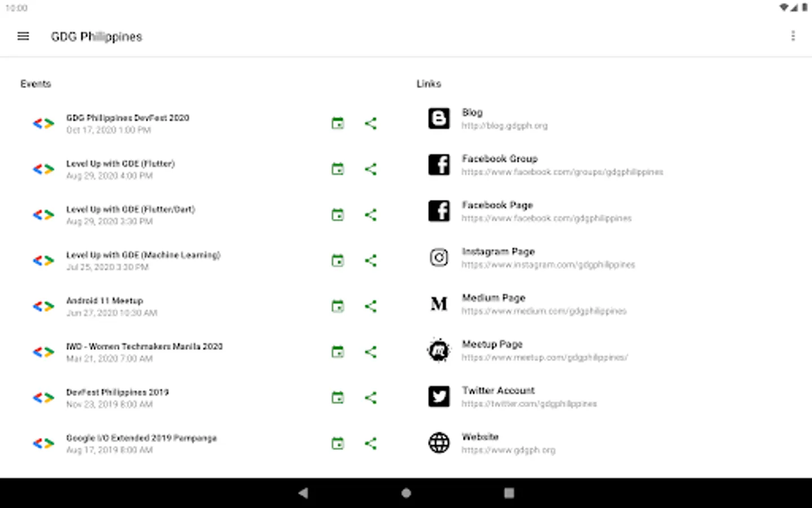Open the Android 11 Meetup title
Viewport: 812px width, 508px height.
pos(104,300)
